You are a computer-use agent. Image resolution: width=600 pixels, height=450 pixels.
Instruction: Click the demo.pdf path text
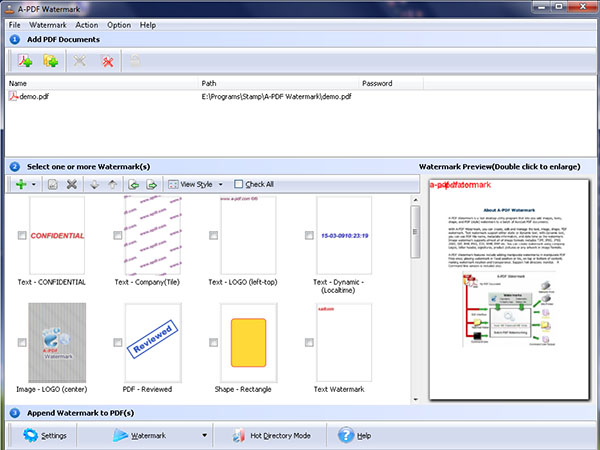point(276,96)
